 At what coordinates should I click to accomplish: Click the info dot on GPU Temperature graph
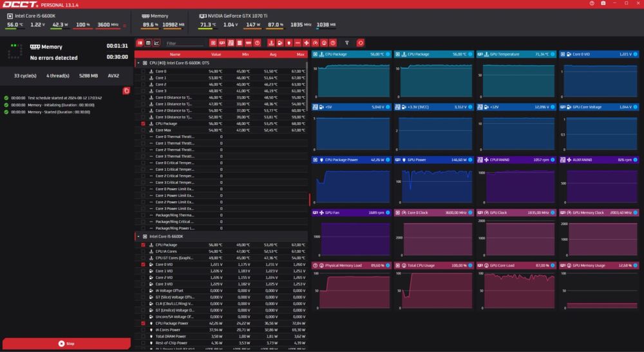554,54
